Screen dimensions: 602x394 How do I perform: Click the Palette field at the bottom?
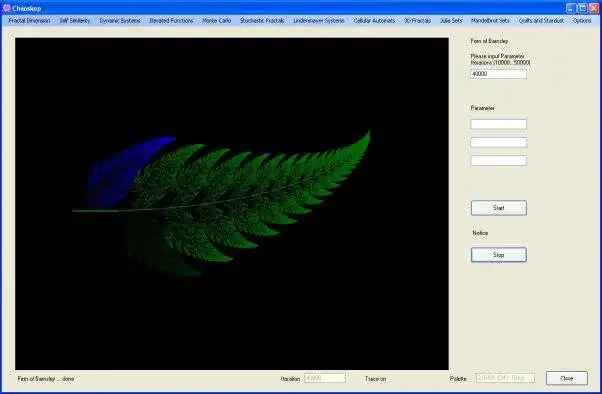pyautogui.click(x=505, y=378)
